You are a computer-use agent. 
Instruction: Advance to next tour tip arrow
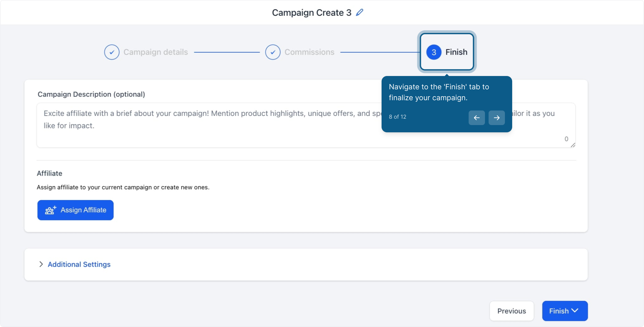pos(497,118)
